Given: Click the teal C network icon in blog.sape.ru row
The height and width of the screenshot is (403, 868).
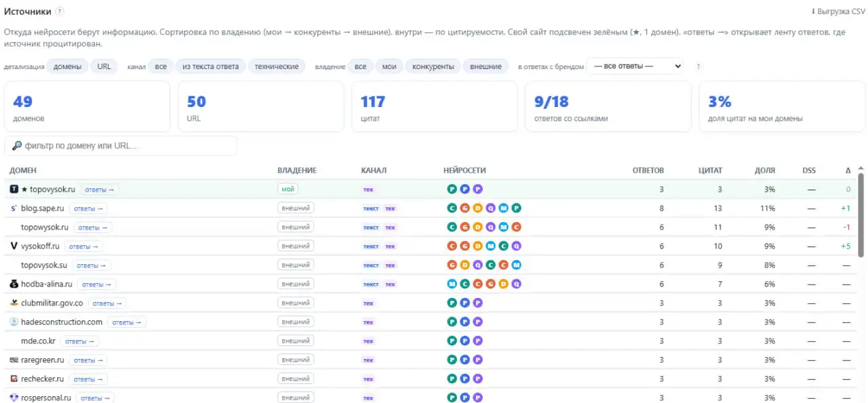Looking at the screenshot, I should point(452,208).
